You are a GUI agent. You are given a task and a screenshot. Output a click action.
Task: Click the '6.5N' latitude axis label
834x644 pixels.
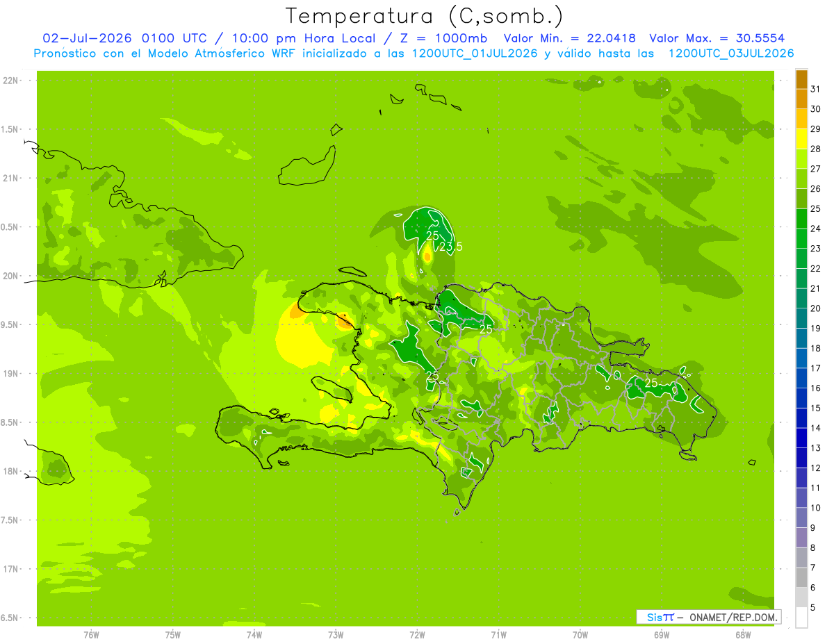pos(10,618)
